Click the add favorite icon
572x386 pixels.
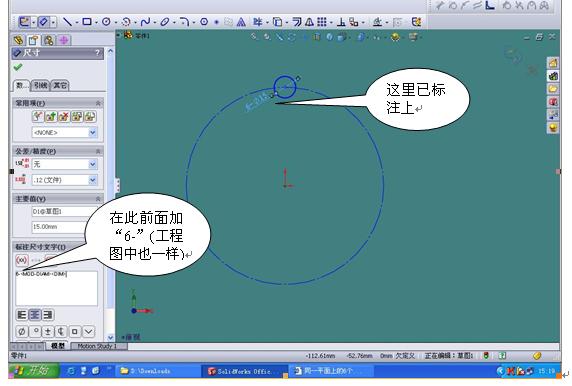(x=51, y=117)
